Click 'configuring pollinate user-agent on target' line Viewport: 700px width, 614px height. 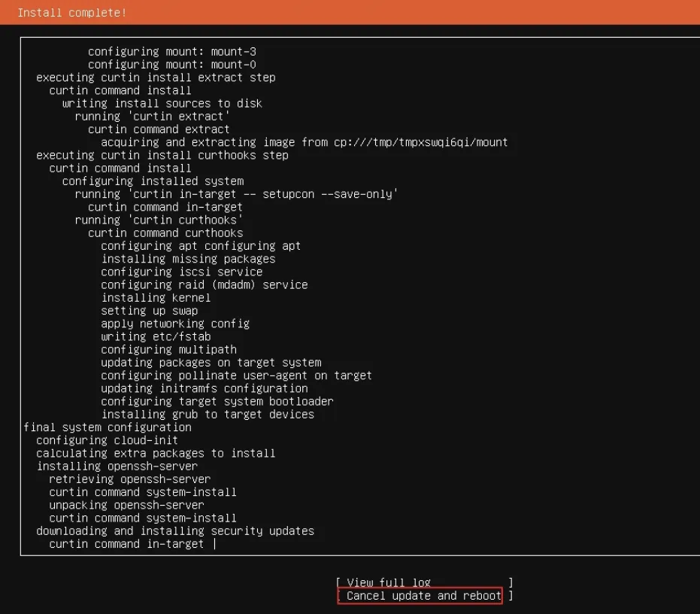pyautogui.click(x=236, y=375)
